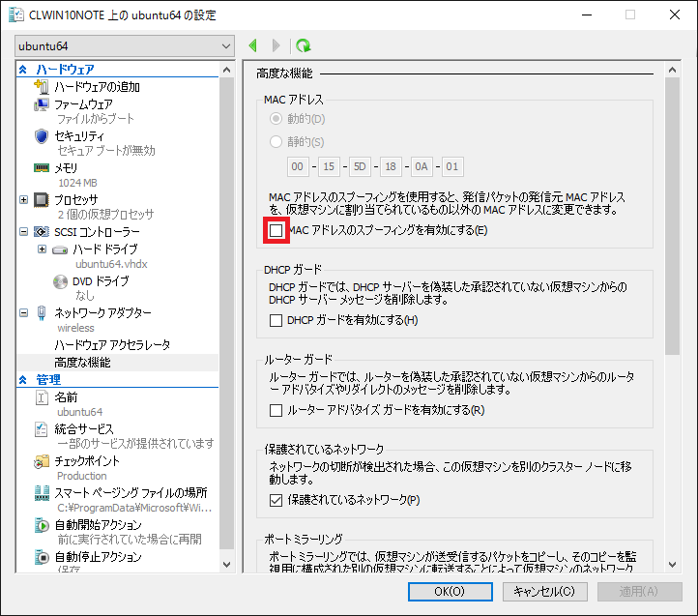Select the Checkpoint icon under Management

(x=42, y=461)
